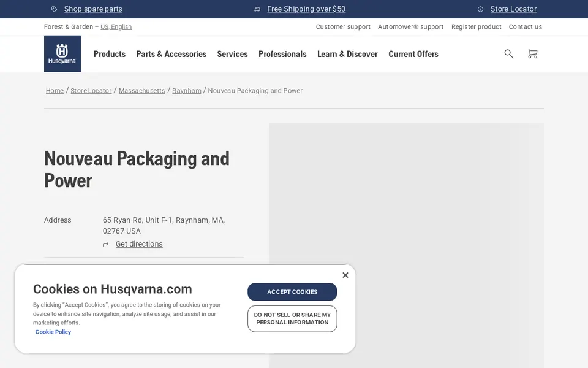The width and height of the screenshot is (588, 368).
Task: Change the US, English language selection
Action: click(x=116, y=26)
